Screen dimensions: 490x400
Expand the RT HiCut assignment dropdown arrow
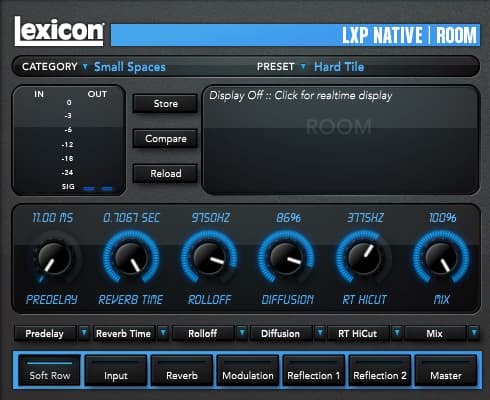397,333
